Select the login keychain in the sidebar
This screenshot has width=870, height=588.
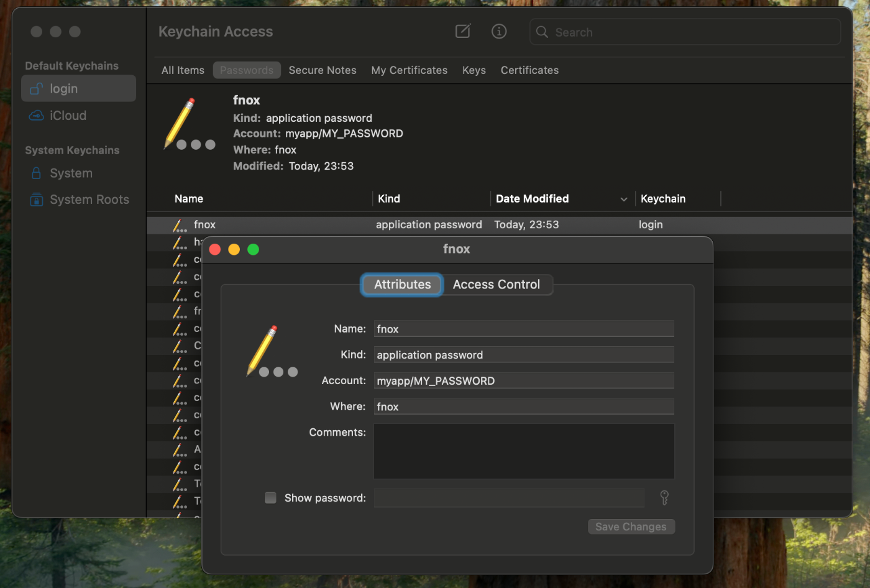[x=78, y=88]
